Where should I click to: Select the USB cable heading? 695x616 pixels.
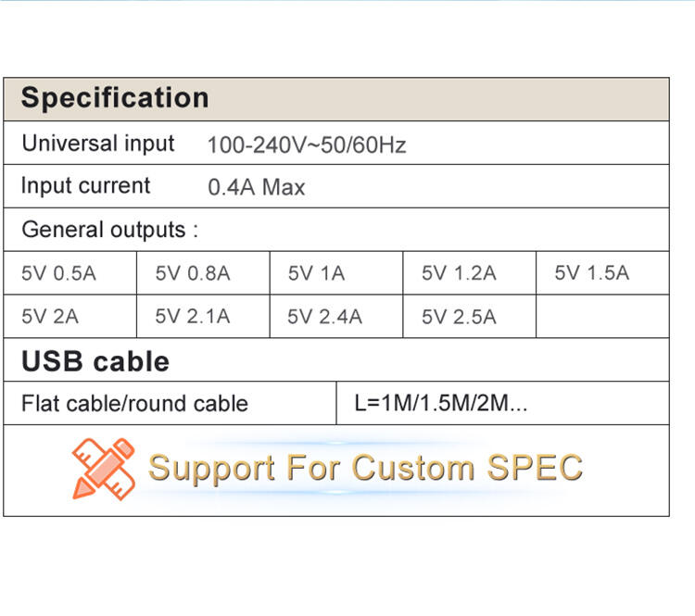[x=95, y=361]
